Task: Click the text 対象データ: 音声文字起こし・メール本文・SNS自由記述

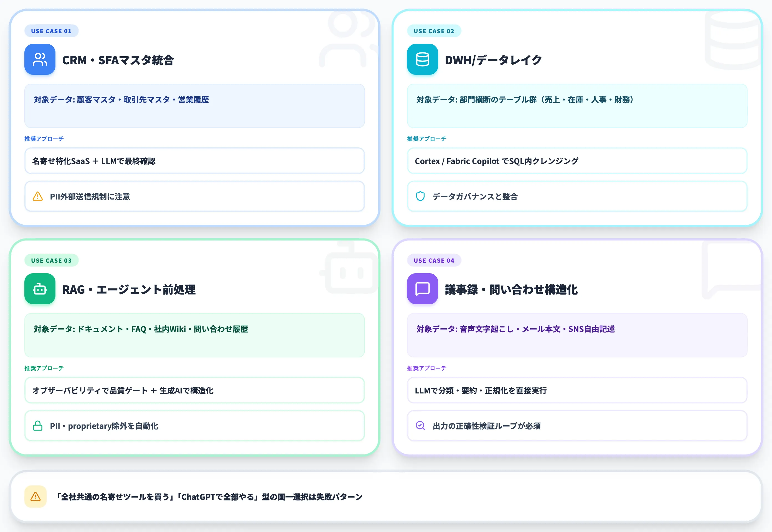Action: 515,329
